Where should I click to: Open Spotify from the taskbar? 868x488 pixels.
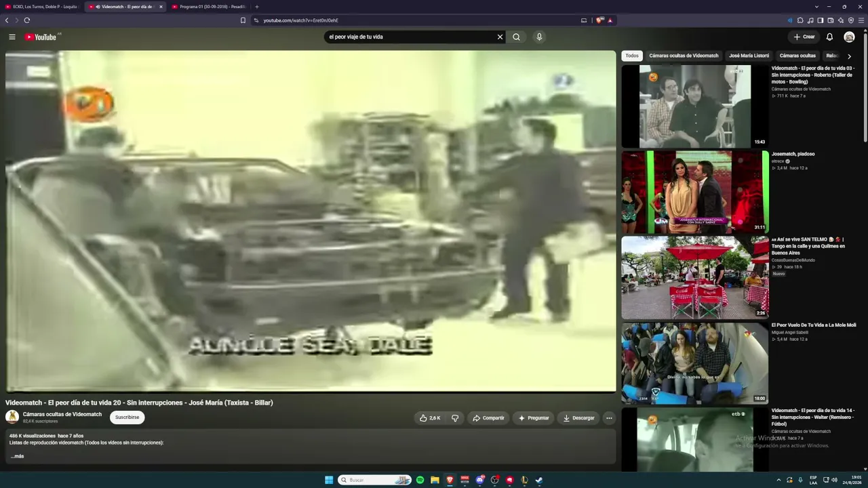coord(420,480)
